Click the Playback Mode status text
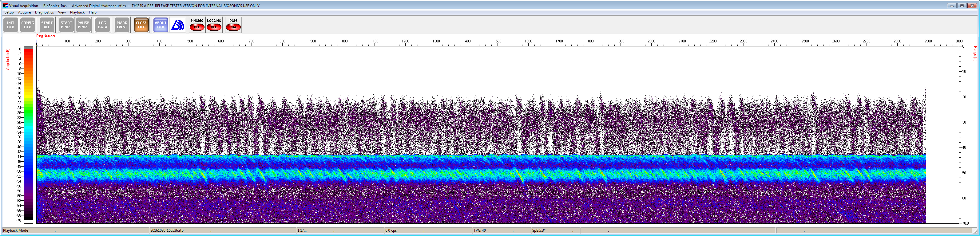The height and width of the screenshot is (236, 980). 16,230
